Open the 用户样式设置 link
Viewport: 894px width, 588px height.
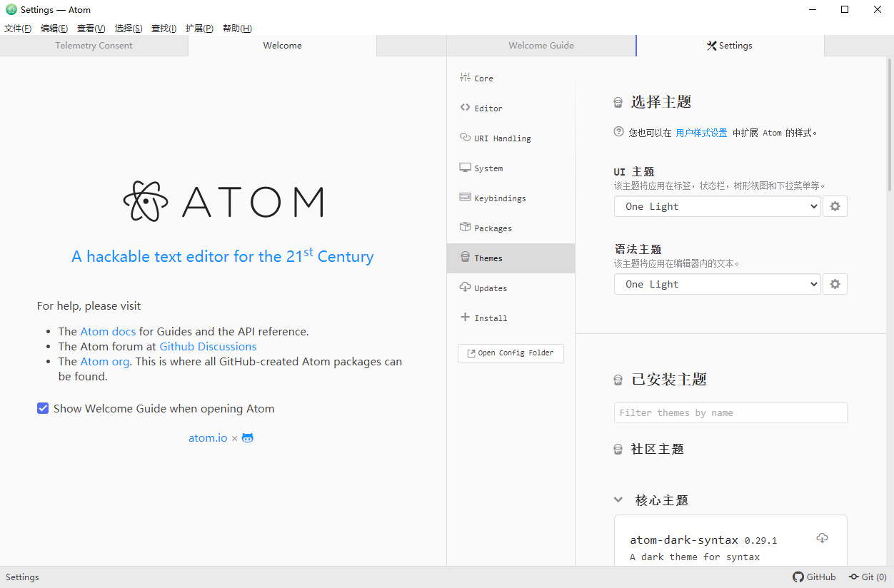click(x=701, y=133)
